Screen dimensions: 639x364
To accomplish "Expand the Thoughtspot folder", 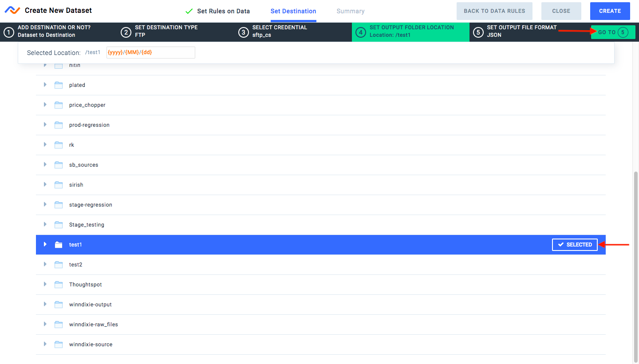I will (x=45, y=284).
